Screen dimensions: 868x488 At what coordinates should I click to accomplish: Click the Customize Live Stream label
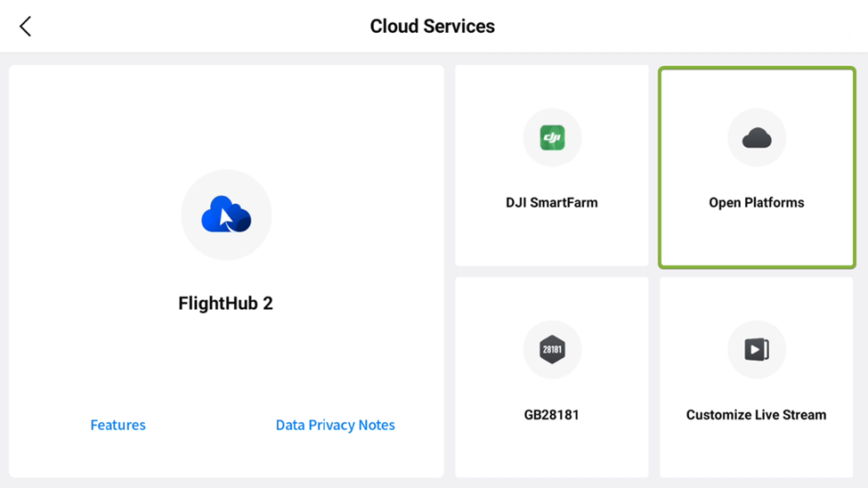[756, 415]
